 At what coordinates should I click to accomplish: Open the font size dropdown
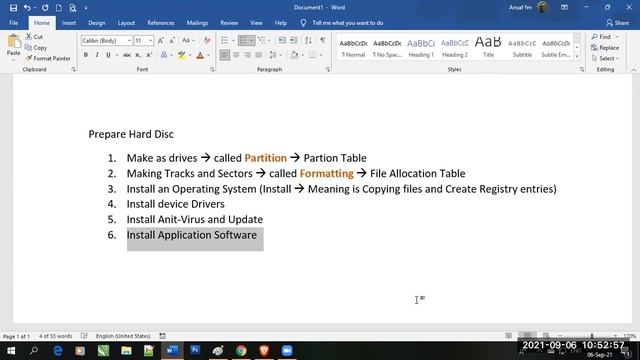click(151, 40)
